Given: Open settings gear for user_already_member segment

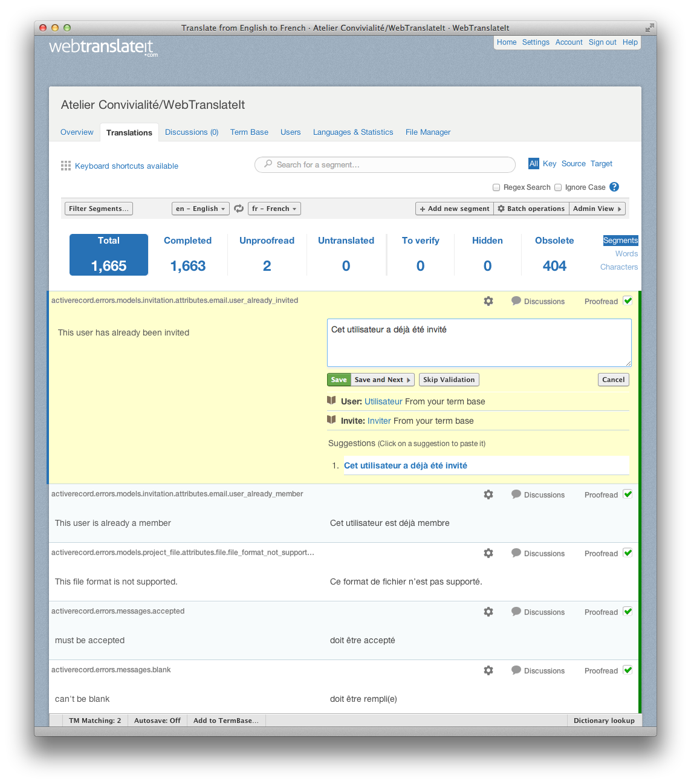Looking at the screenshot, I should [488, 494].
